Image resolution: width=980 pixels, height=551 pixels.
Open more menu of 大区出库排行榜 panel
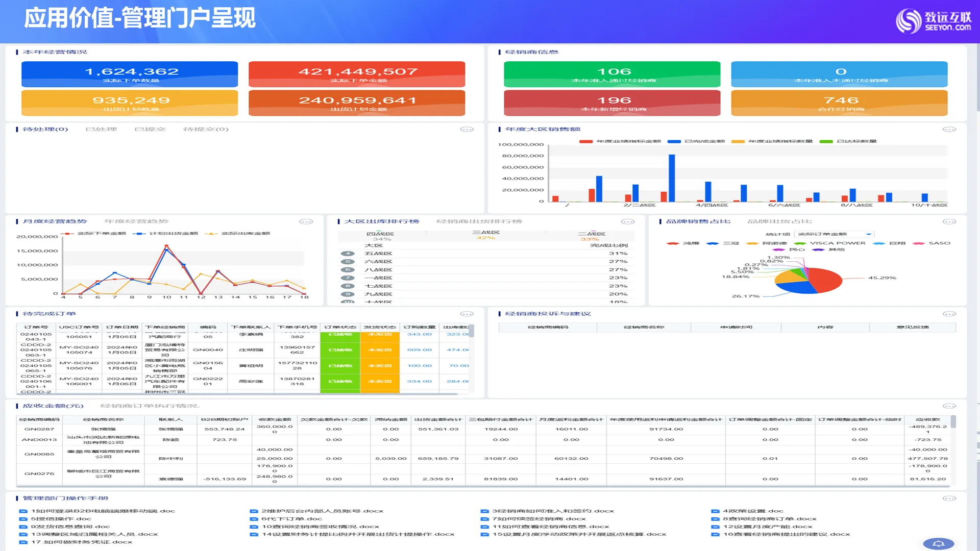tap(627, 222)
